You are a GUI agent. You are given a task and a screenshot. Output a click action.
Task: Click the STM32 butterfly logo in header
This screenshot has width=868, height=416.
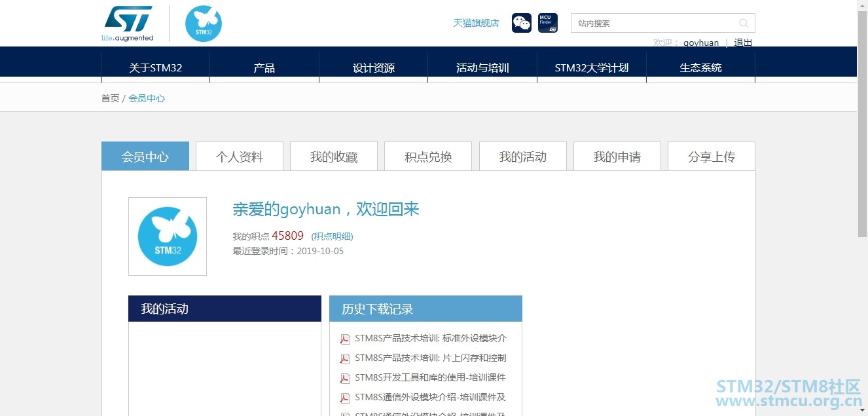[204, 24]
